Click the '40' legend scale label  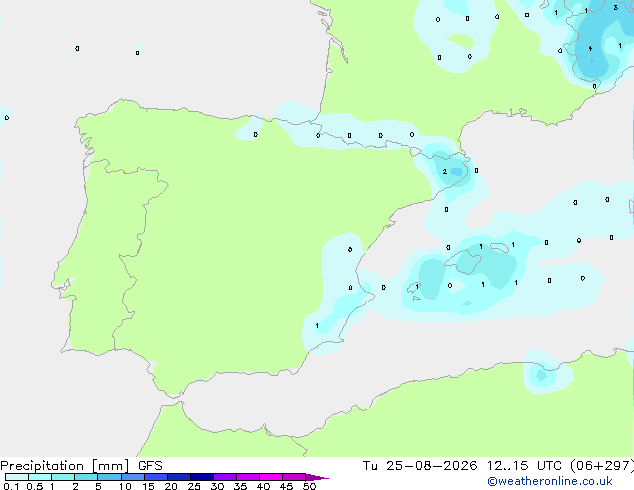[263, 486]
